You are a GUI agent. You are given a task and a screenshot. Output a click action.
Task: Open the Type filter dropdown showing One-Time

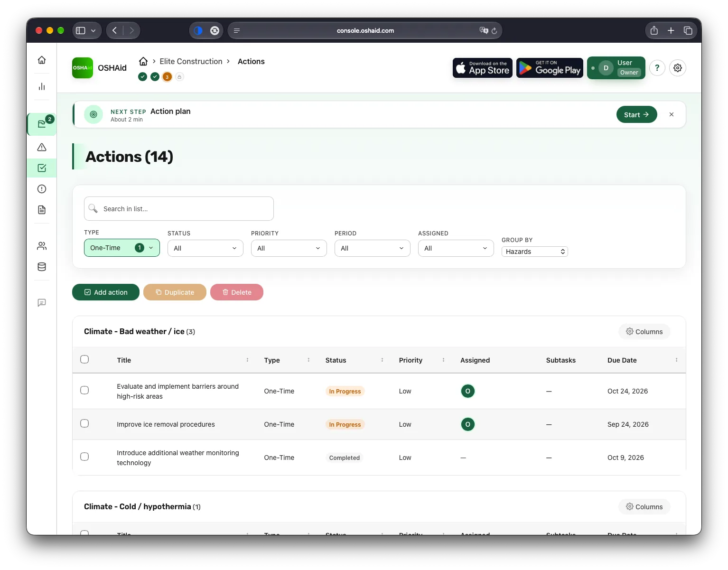(122, 248)
